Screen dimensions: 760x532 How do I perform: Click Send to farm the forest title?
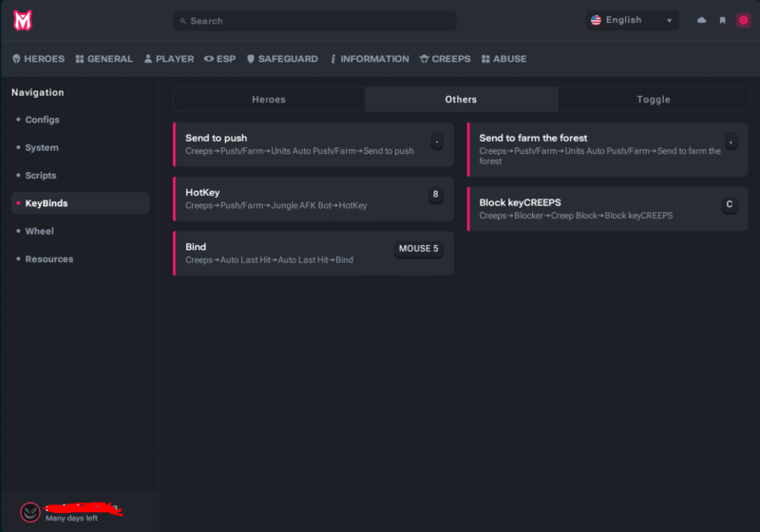[x=533, y=138]
